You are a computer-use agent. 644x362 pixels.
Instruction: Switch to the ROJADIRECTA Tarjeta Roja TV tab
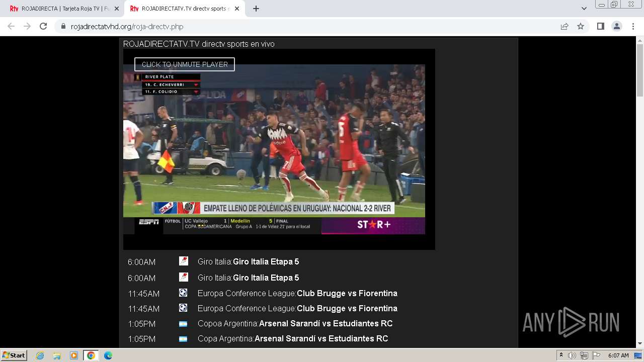tap(64, 9)
